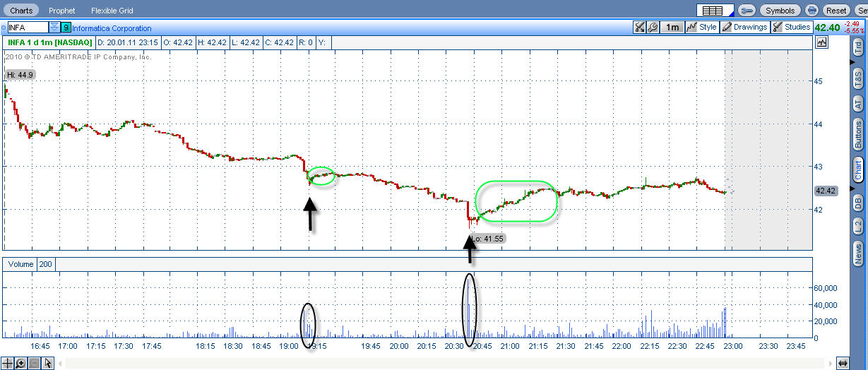
Task: Toggle the 1m timeframe button
Action: coord(673,28)
